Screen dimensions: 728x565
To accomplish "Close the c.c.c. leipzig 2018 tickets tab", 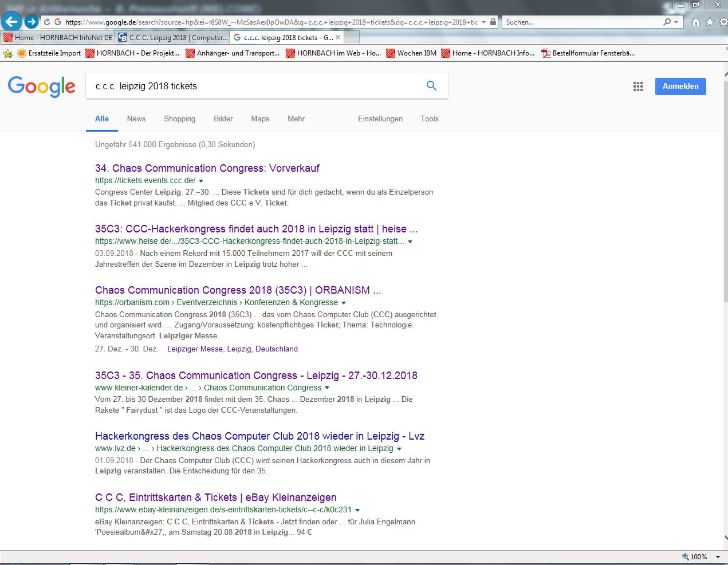I will [338, 37].
